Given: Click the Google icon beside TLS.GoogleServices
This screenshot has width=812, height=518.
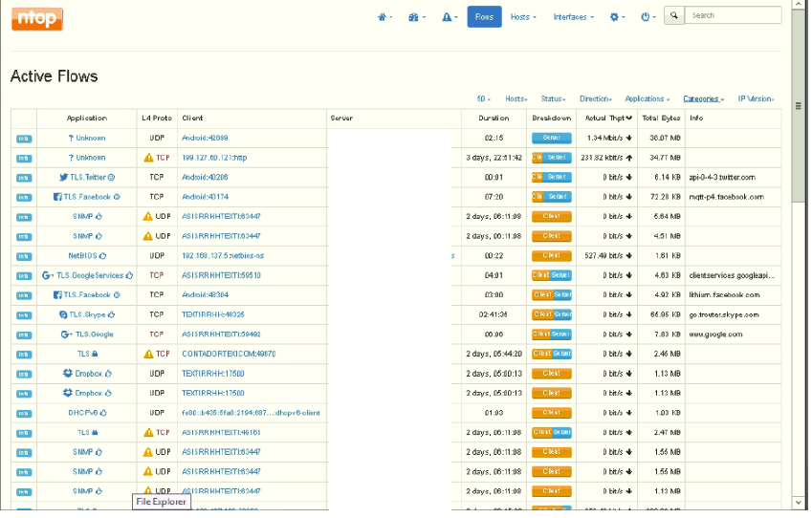Looking at the screenshot, I should point(48,276).
